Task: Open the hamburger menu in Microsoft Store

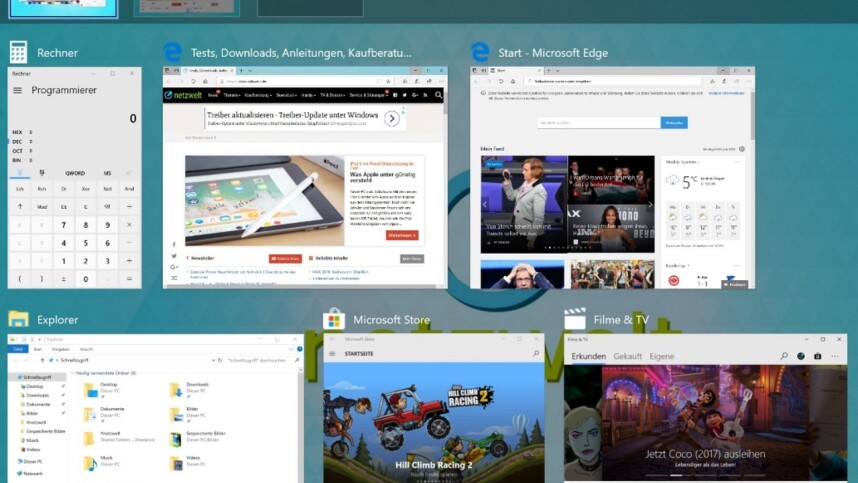Action: coord(332,354)
